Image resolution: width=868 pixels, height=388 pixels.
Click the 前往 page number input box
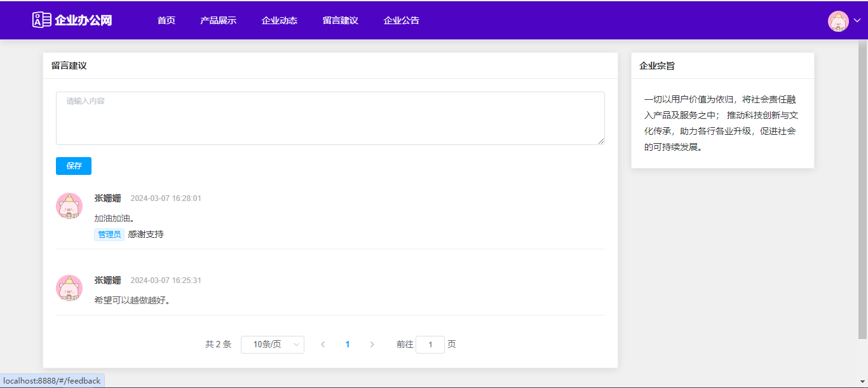[430, 345]
